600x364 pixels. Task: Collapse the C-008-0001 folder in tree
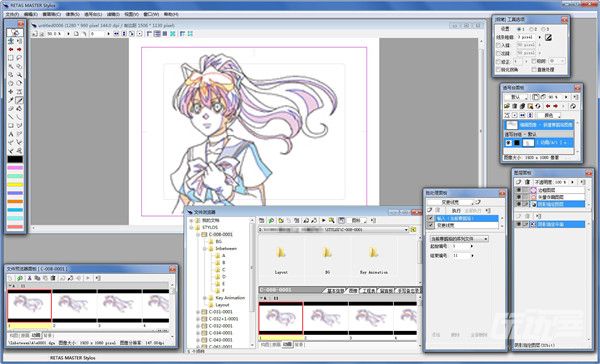tap(198, 235)
